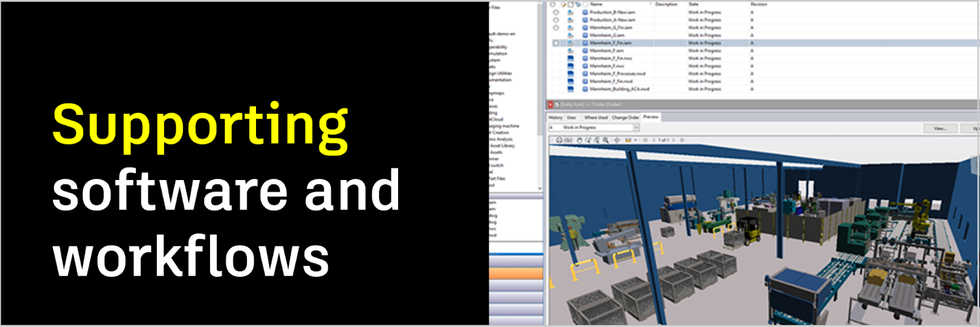Click the yellow markup icon in preview toolbar
Image resolution: width=980 pixels, height=327 pixels.
pos(628,140)
